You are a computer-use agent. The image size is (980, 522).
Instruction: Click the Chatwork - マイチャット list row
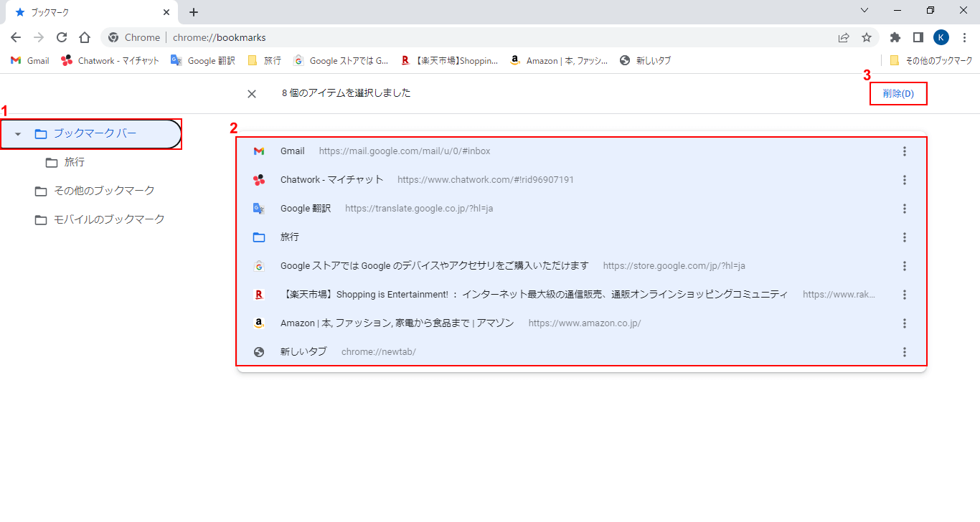coord(581,180)
